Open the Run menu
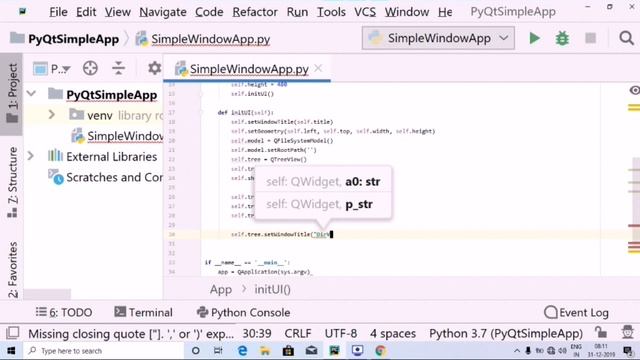640x360 pixels. tap(297, 12)
